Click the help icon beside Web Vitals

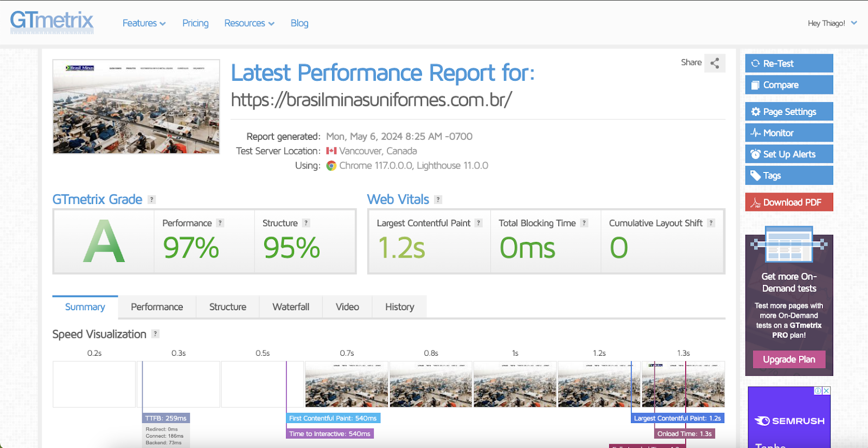tap(438, 200)
